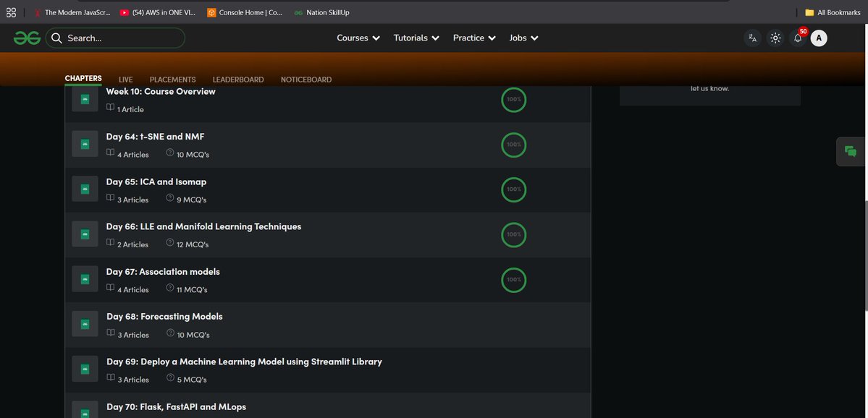
Task: Switch to the PLACEMENTS tab
Action: 173,80
